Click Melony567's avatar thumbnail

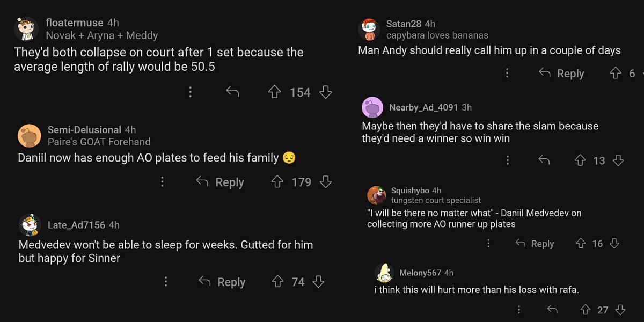click(384, 273)
